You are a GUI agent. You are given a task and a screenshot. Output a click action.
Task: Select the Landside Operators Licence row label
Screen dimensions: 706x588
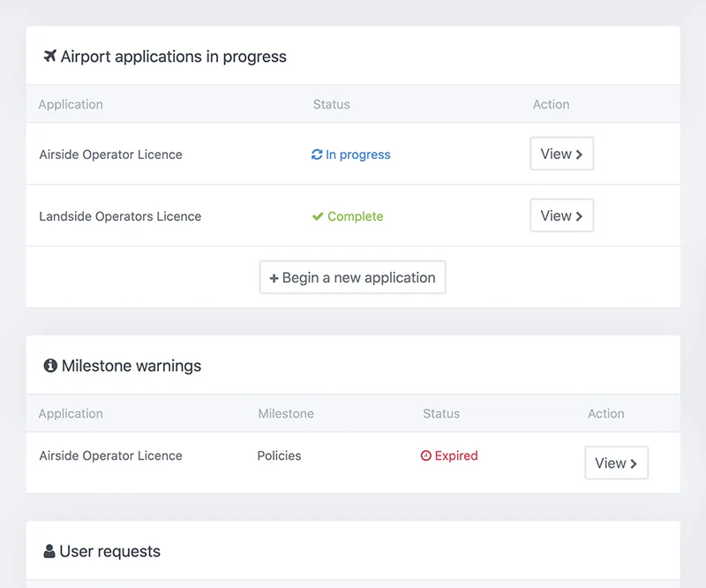point(118,215)
